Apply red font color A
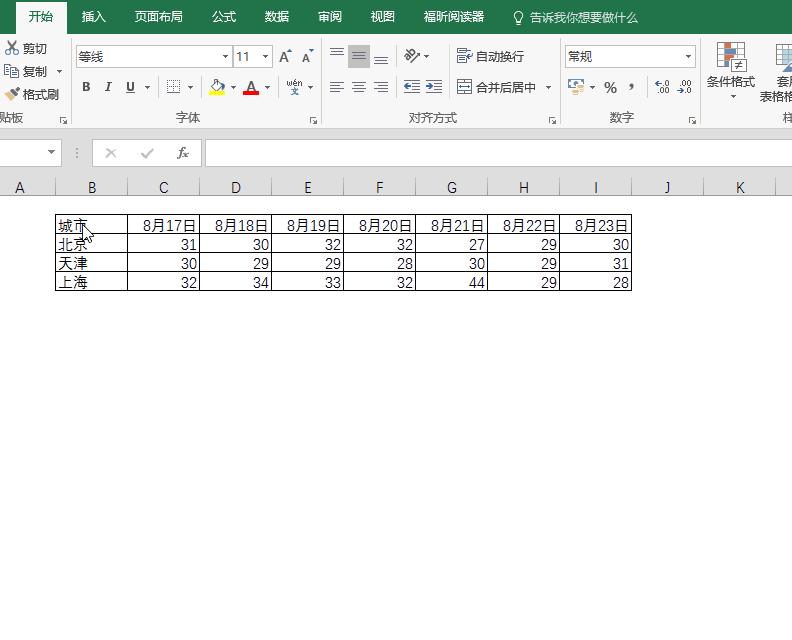 [251, 87]
